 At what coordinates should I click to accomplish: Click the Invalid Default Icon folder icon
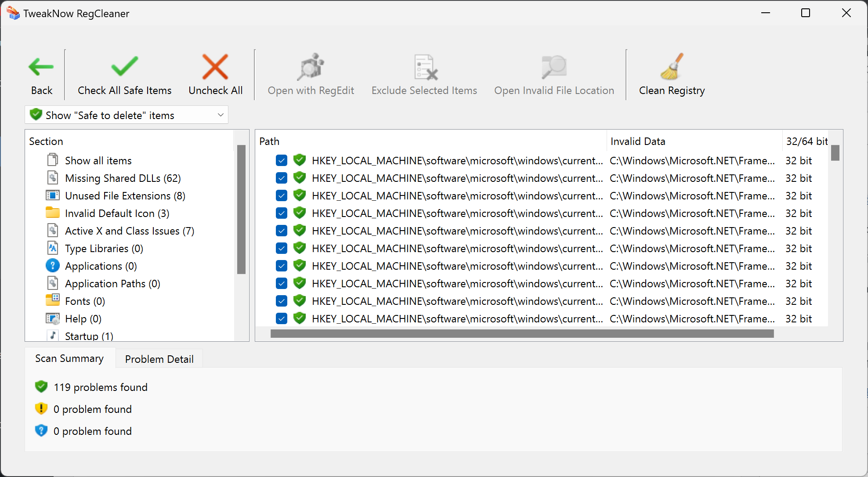(53, 213)
